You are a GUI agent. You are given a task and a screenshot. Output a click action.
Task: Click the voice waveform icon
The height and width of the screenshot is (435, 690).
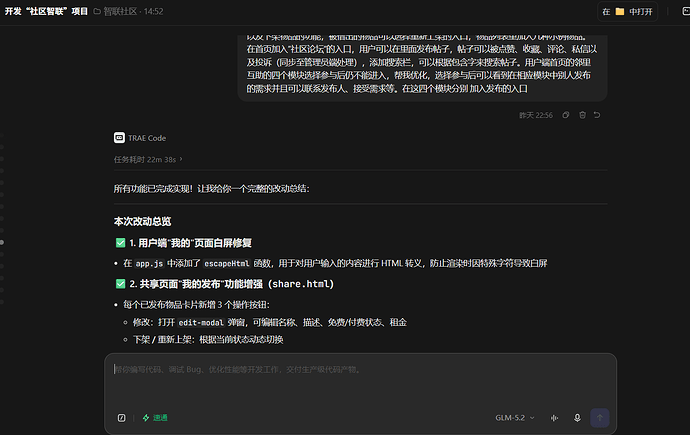[554, 418]
